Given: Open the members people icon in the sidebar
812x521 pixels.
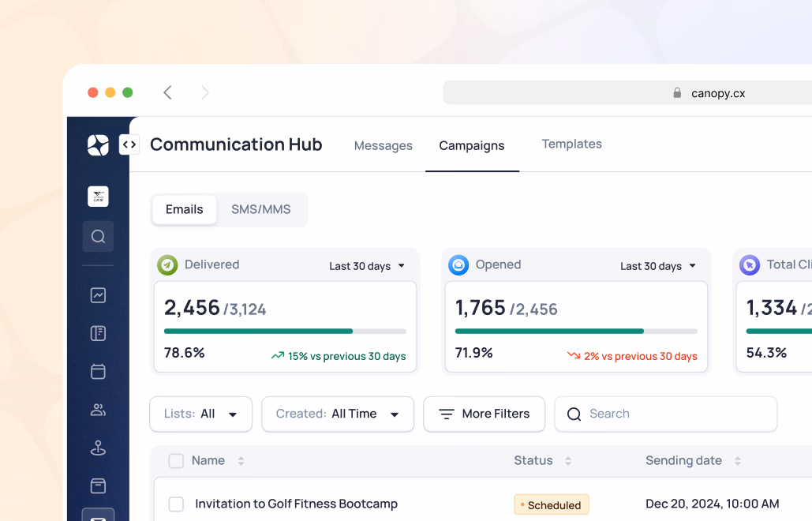Looking at the screenshot, I should pyautogui.click(x=98, y=410).
